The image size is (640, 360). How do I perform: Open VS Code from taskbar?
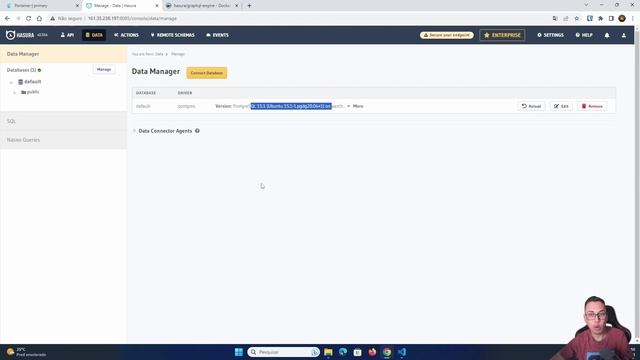click(402, 352)
